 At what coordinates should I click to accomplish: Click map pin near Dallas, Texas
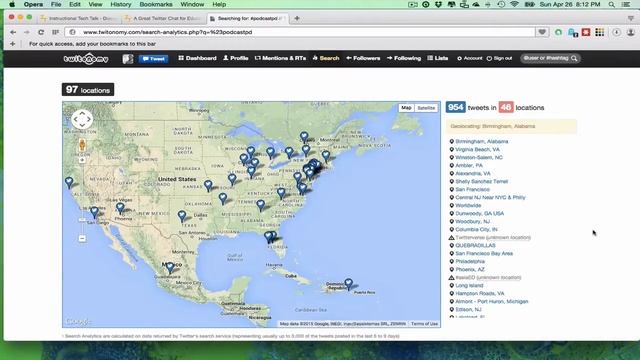[x=182, y=216]
